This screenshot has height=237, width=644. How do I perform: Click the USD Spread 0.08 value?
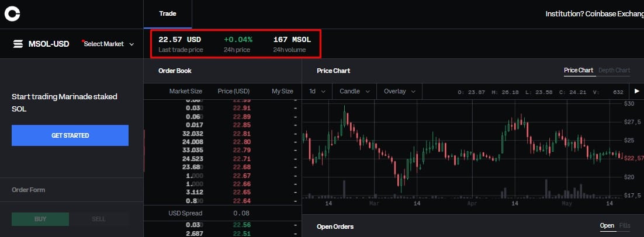tap(241, 213)
